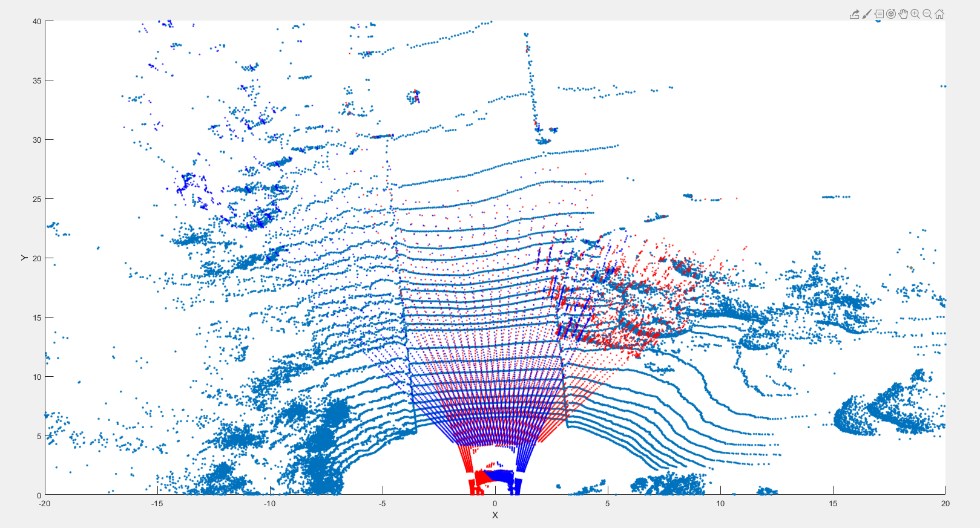Screen dimensions: 980x528
Task: Activate the Pan hand tool
Action: coord(903,14)
